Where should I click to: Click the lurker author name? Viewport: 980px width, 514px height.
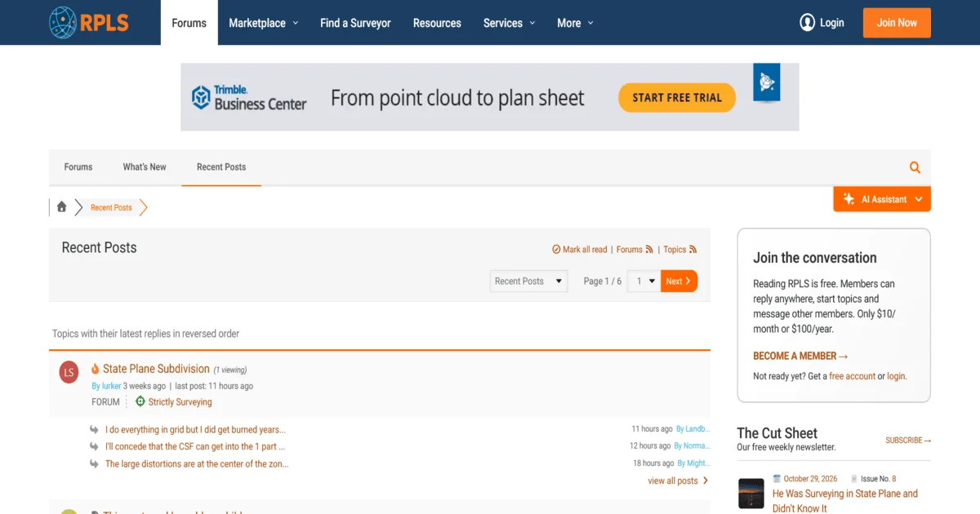pyautogui.click(x=111, y=386)
